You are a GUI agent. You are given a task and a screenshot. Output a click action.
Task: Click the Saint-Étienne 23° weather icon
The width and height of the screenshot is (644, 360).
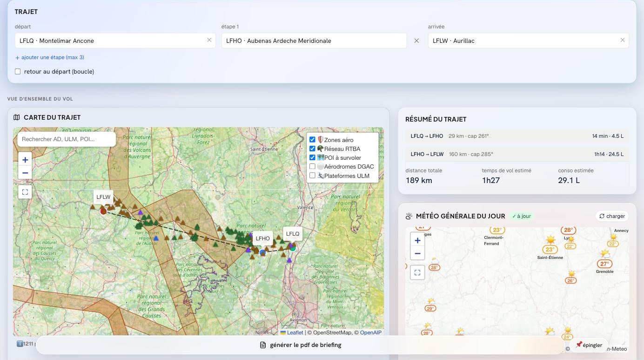pos(551,240)
